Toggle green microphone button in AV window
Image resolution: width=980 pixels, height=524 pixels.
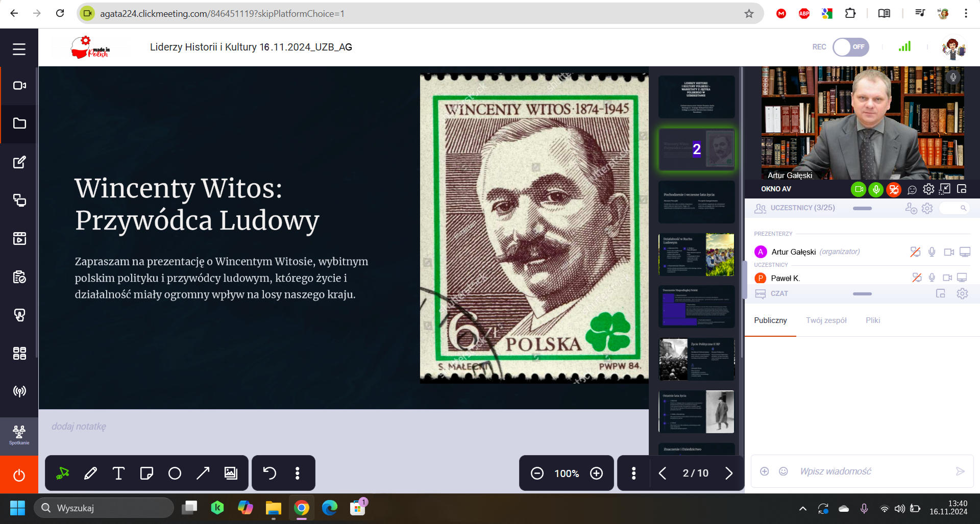[876, 189]
